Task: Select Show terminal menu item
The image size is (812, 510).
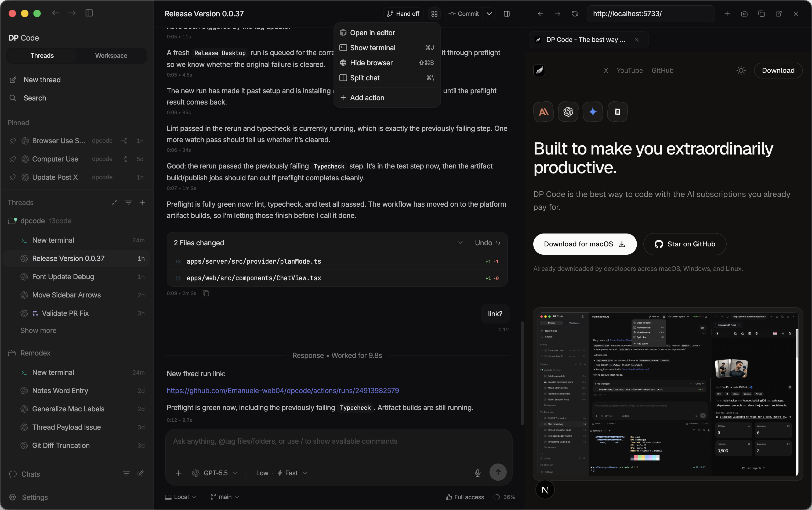Action: tap(387, 48)
